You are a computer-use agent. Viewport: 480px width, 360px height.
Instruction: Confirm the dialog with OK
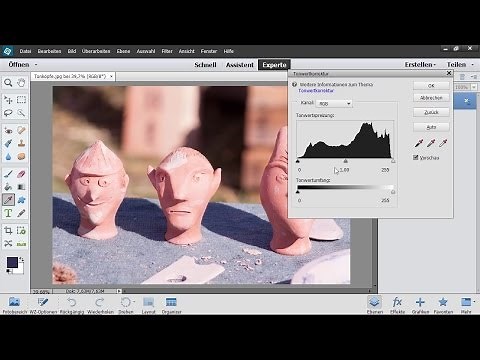(x=431, y=86)
